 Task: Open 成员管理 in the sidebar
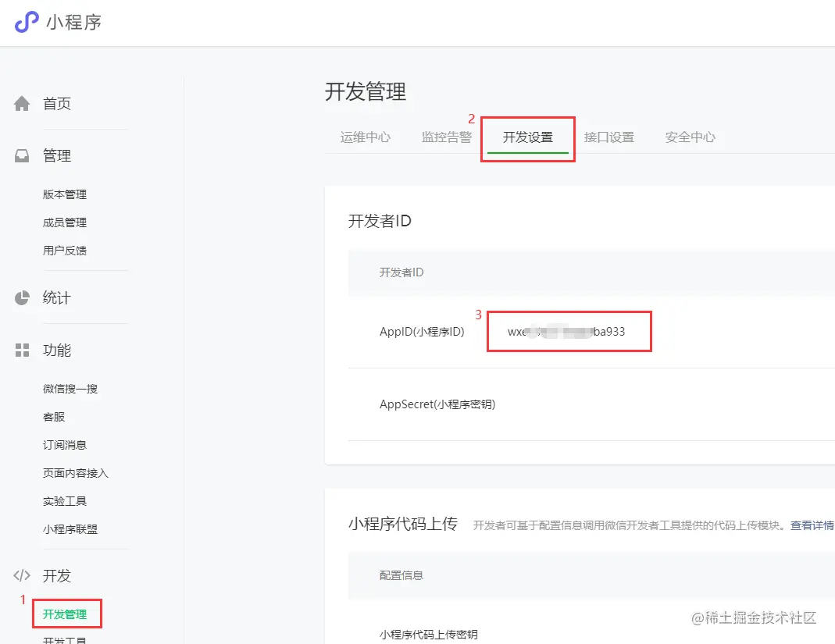pyautogui.click(x=65, y=222)
